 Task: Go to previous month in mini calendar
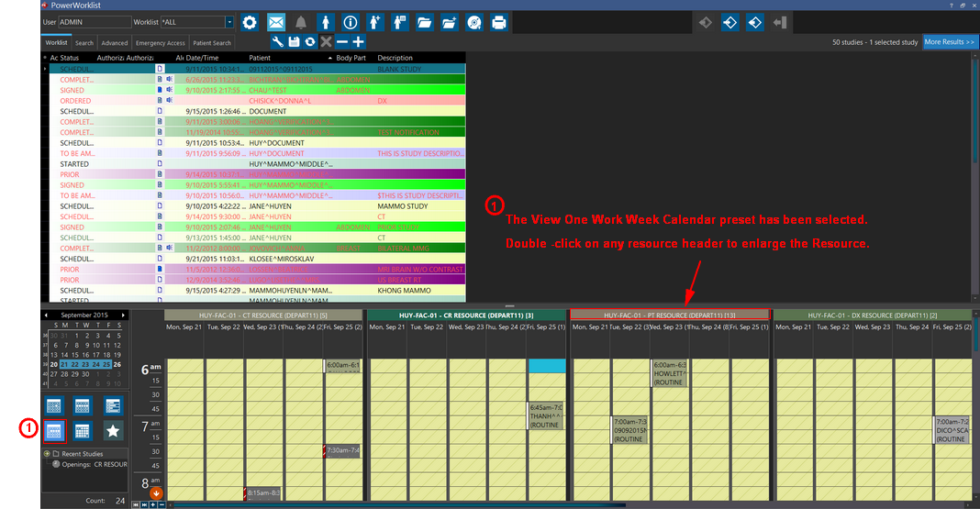click(x=47, y=315)
